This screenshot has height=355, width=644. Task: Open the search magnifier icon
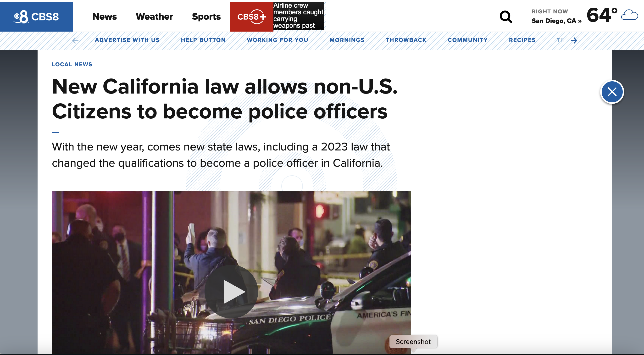506,17
